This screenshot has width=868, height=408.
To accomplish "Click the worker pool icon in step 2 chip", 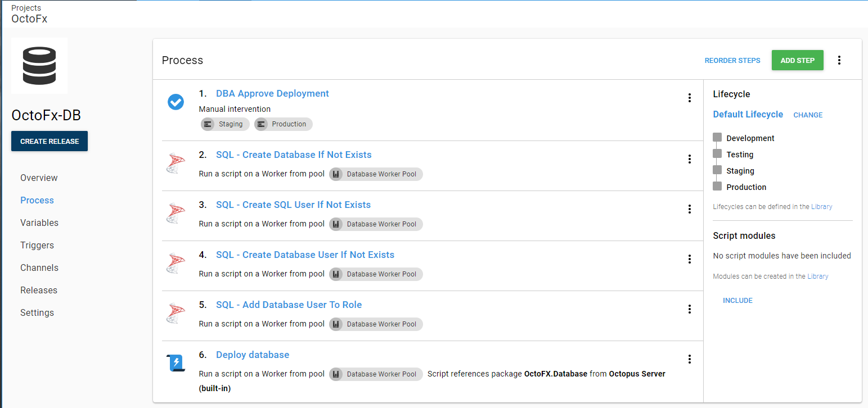I will [x=336, y=174].
